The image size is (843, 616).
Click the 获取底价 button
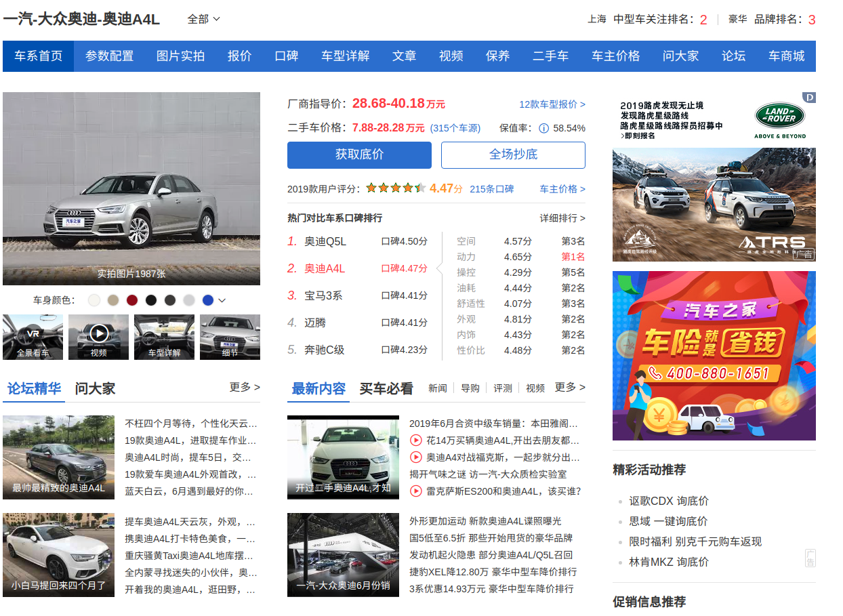click(359, 155)
